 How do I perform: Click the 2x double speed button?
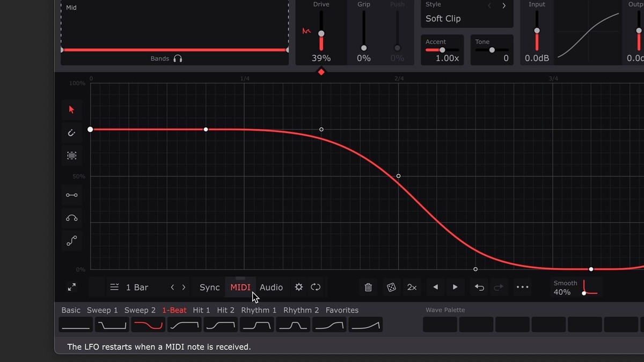(412, 287)
